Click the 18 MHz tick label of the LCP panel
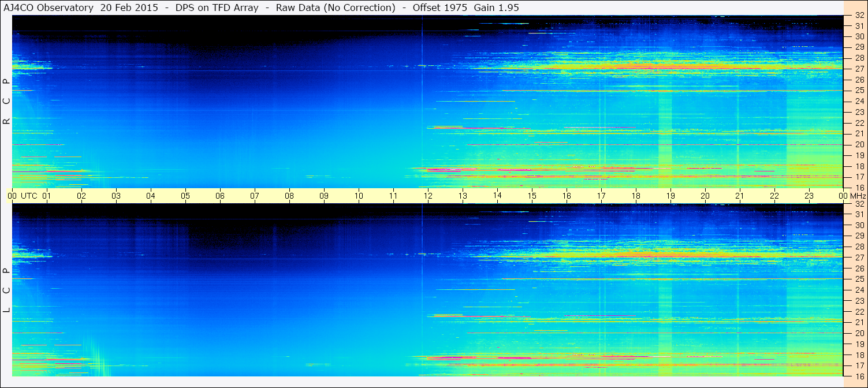Image resolution: width=868 pixels, height=388 pixels. pos(859,355)
